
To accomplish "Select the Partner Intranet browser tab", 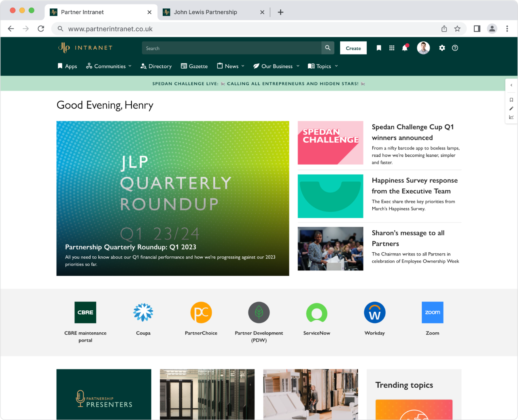I will 83,12.
